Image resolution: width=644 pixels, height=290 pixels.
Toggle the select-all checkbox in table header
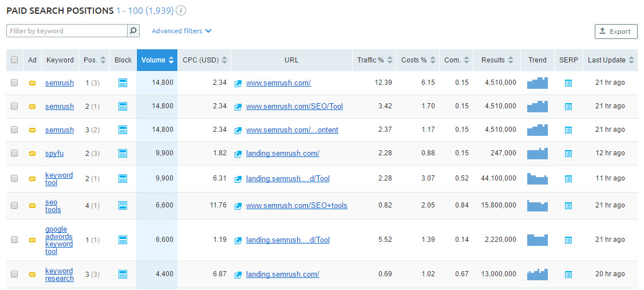click(14, 60)
